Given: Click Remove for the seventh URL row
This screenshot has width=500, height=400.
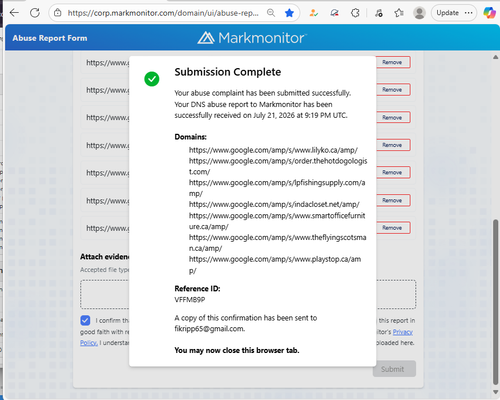Looking at the screenshot, I should pyautogui.click(x=392, y=228).
